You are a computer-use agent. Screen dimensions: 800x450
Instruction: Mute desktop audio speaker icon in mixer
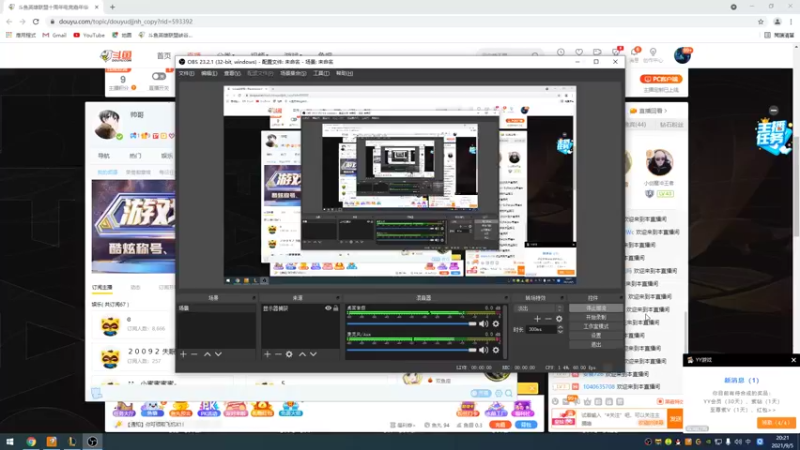click(484, 323)
